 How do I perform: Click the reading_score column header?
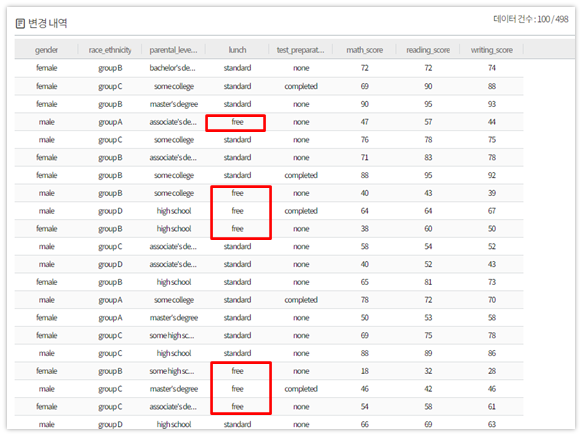coord(428,50)
